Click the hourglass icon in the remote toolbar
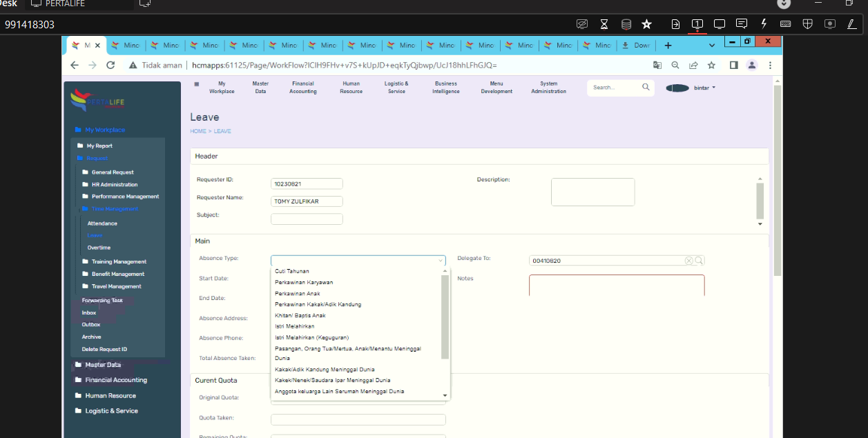Viewport: 868px width, 438px height. [x=604, y=24]
